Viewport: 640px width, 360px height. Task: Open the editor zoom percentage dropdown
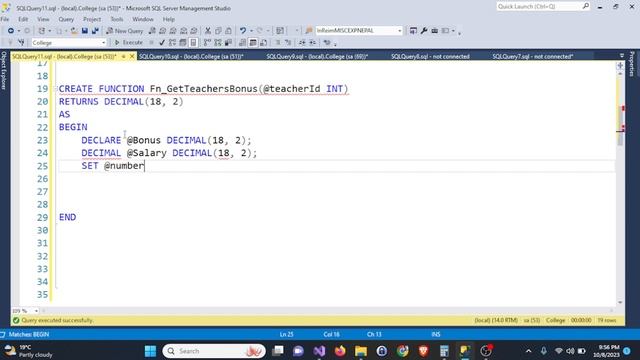pyautogui.click(x=36, y=311)
